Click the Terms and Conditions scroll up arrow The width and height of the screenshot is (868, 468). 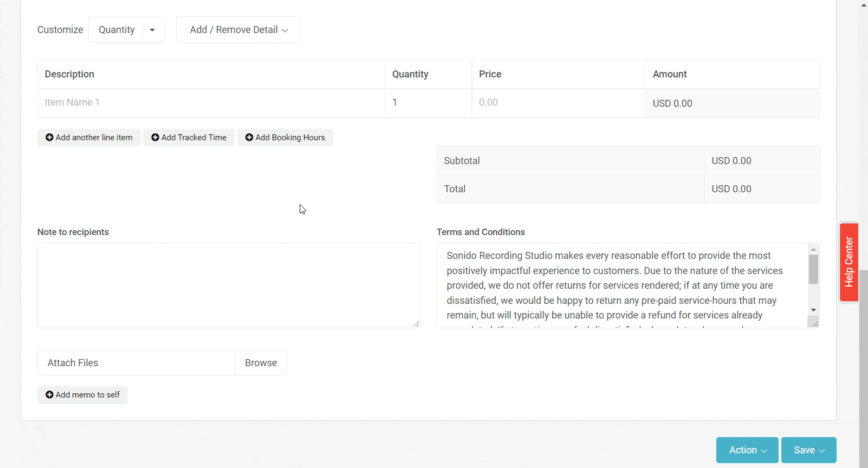(x=813, y=249)
